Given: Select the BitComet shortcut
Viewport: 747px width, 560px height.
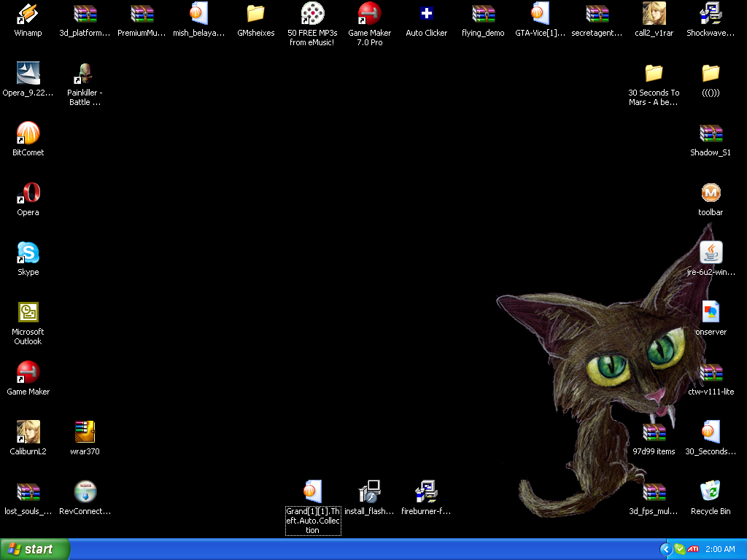Looking at the screenshot, I should pyautogui.click(x=28, y=133).
